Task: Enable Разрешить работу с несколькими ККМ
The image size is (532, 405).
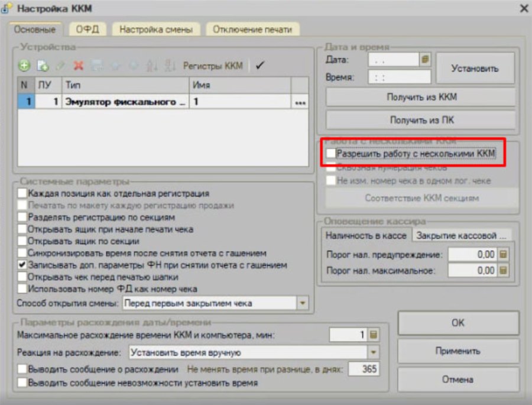Action: tap(331, 154)
